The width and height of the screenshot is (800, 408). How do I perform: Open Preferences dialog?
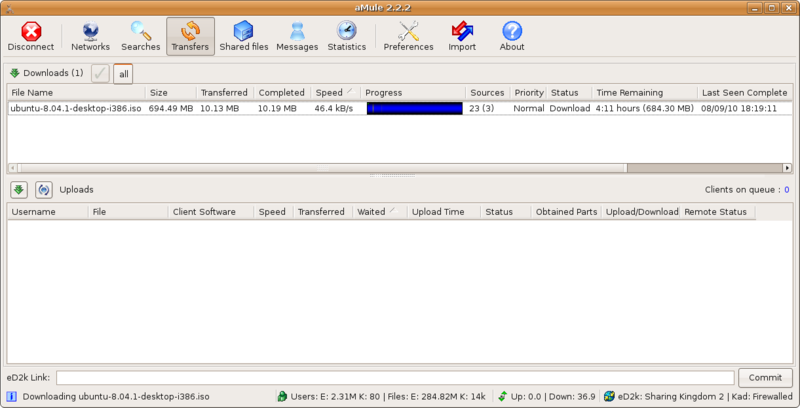pyautogui.click(x=408, y=36)
